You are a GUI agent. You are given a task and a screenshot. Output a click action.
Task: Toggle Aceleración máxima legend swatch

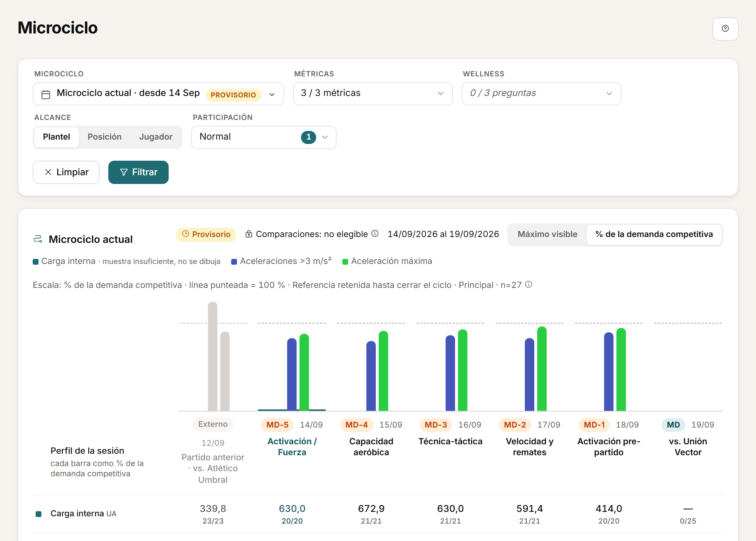[x=345, y=262]
